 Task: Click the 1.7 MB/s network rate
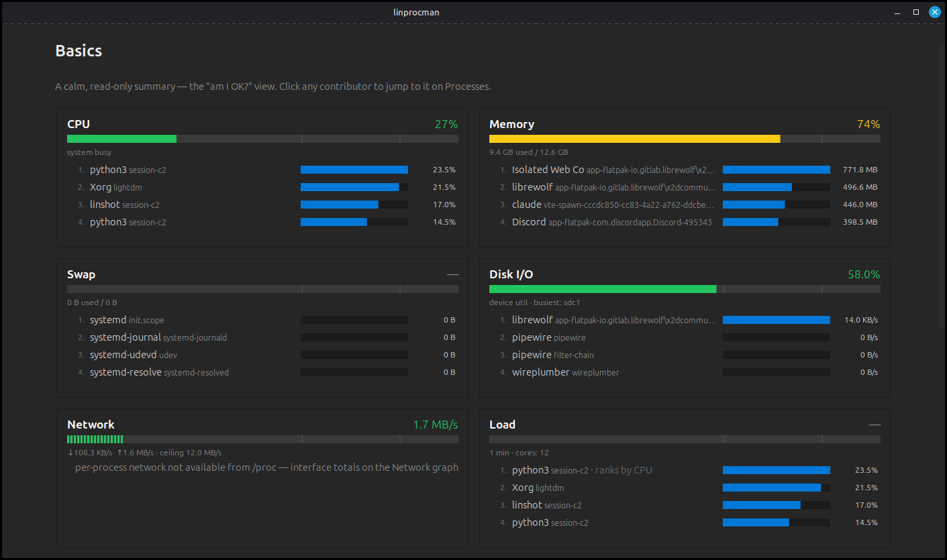tap(436, 425)
